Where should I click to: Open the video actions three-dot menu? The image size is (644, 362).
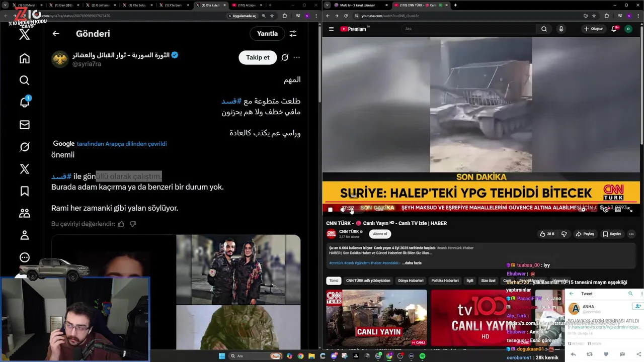pos(631,234)
